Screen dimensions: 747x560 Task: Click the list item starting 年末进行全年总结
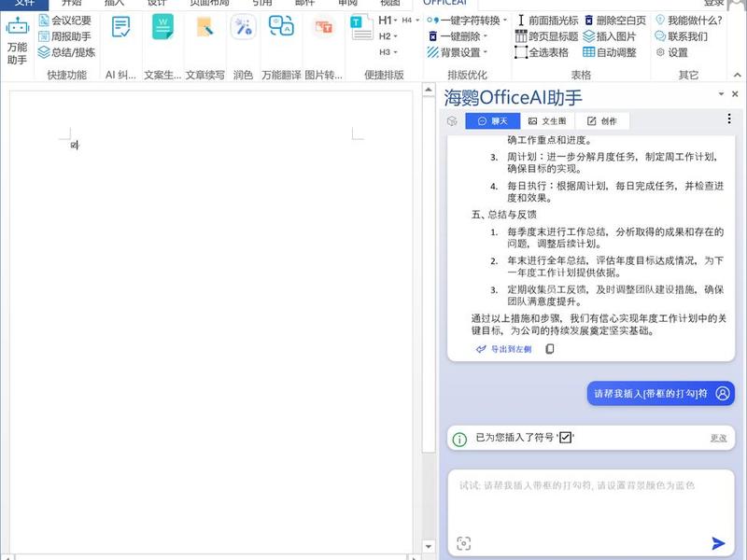pos(615,267)
